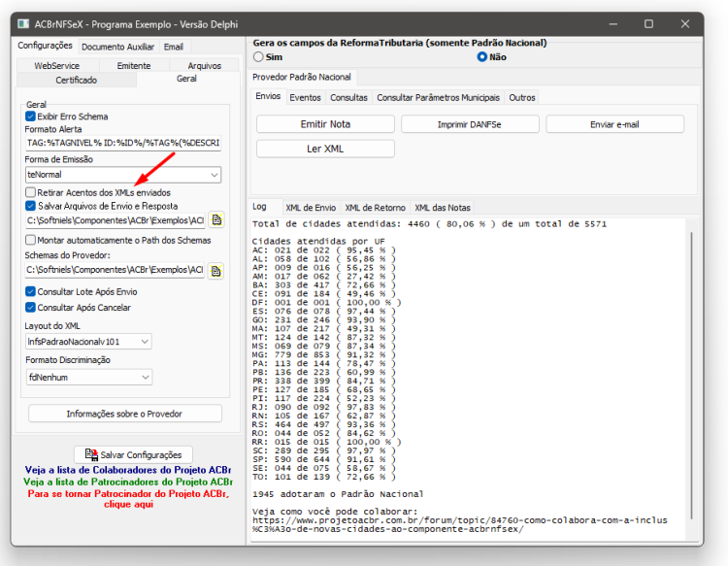
Task: Click the projetoacbr.com.br forum URL in log
Action: pos(460,524)
